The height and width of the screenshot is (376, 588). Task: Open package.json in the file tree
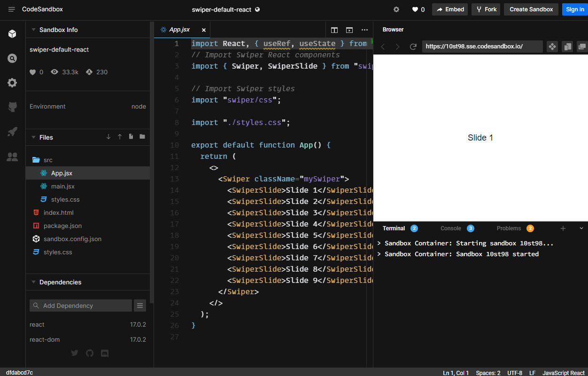[88, 226]
